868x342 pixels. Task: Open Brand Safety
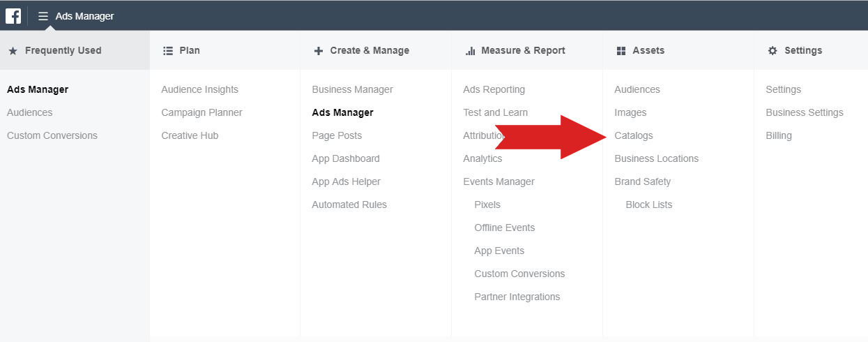point(643,181)
